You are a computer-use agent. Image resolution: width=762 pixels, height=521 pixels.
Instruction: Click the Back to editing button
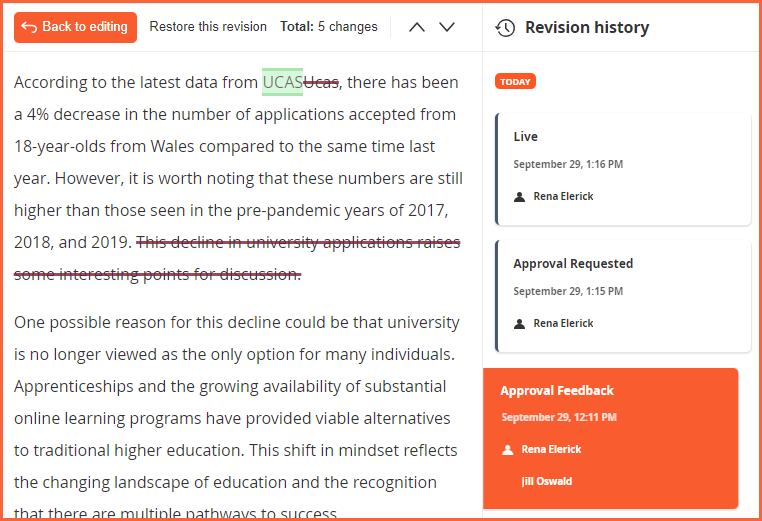[75, 27]
